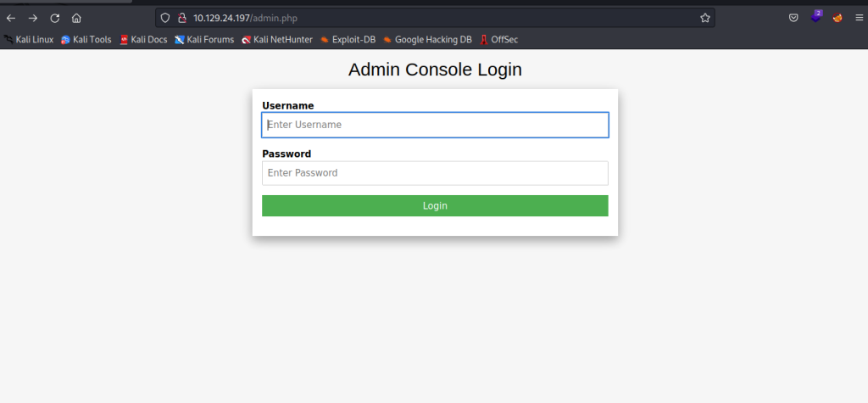Image resolution: width=868 pixels, height=403 pixels.
Task: Open the Firefox hamburger application menu
Action: click(x=858, y=18)
